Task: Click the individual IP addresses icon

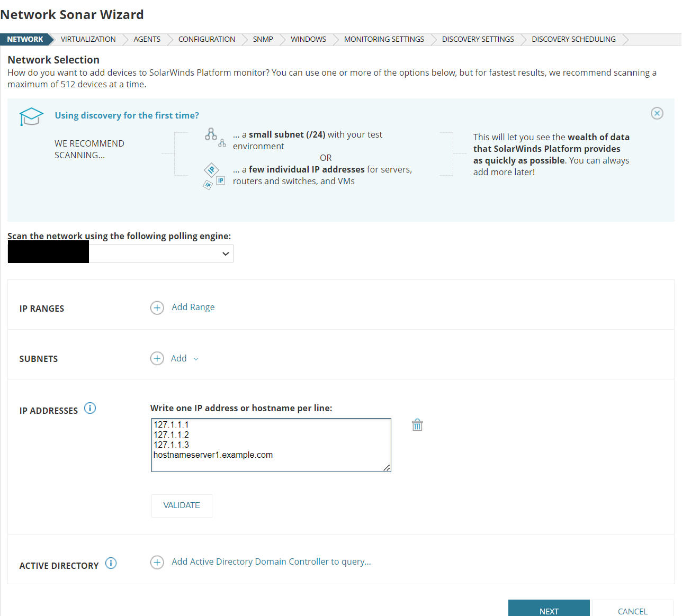Action: coord(214,176)
